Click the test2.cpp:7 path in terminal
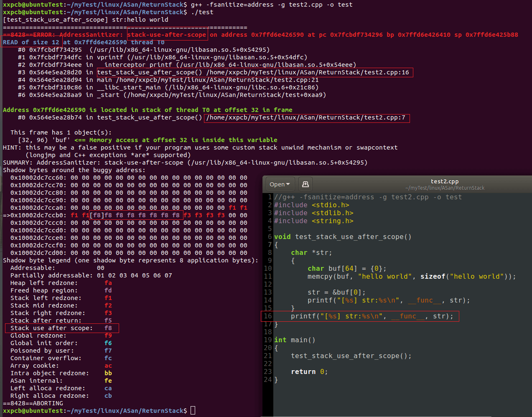 306,117
